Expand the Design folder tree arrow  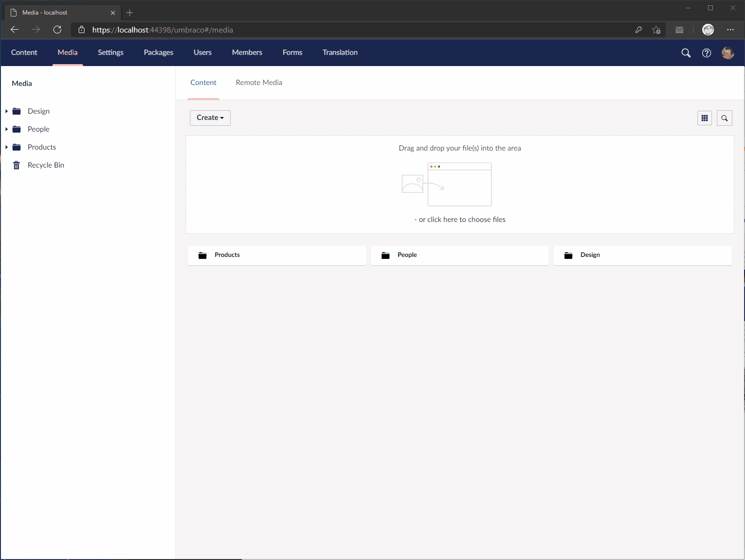[6, 111]
